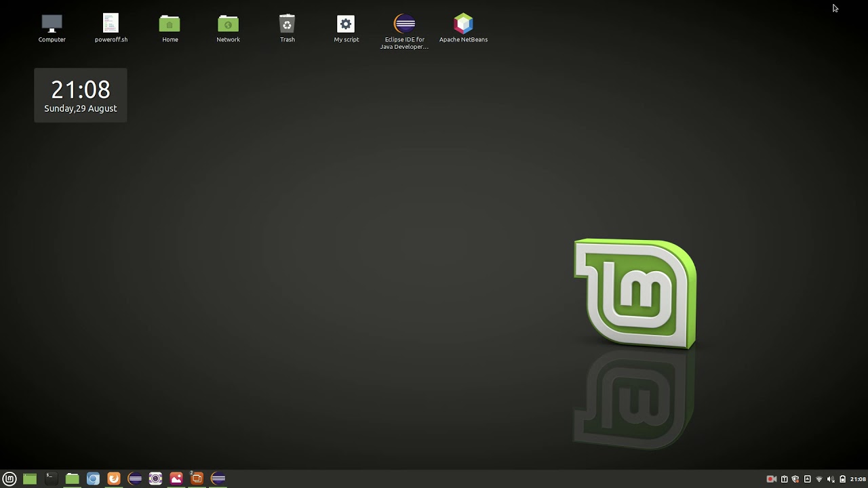Open the update manager shield icon

pyautogui.click(x=795, y=479)
